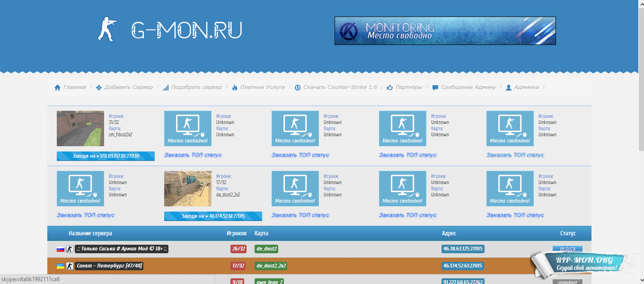Click the Заходи на 46.174.52.61:27015 button
The width and height of the screenshot is (644, 284).
(213, 216)
